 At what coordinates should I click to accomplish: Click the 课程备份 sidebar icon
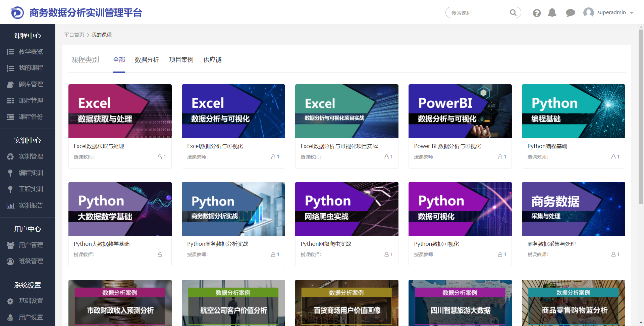10,117
